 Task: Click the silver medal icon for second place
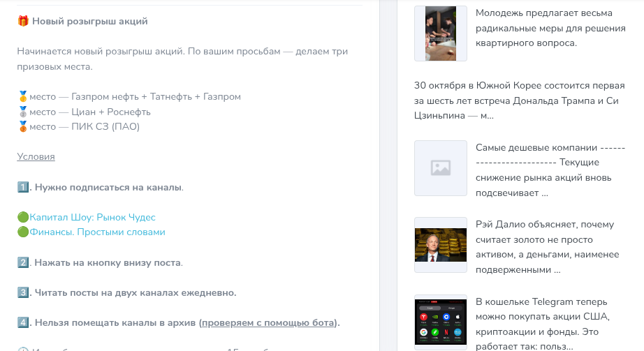(x=23, y=112)
